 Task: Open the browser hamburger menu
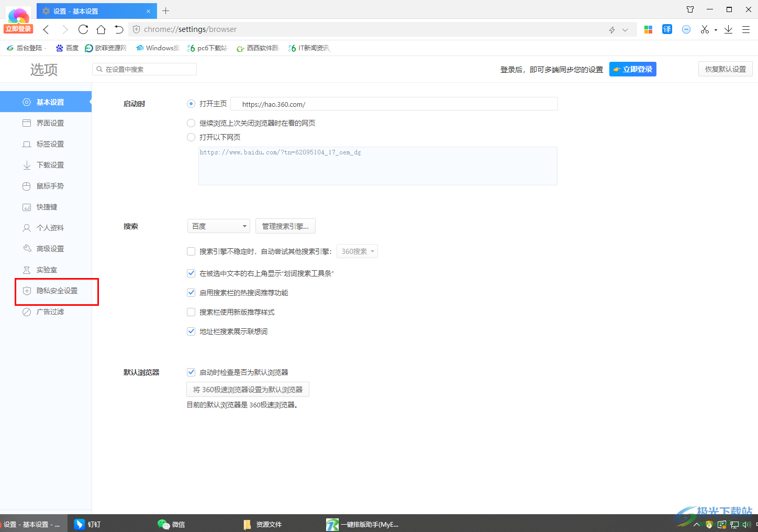[x=746, y=29]
